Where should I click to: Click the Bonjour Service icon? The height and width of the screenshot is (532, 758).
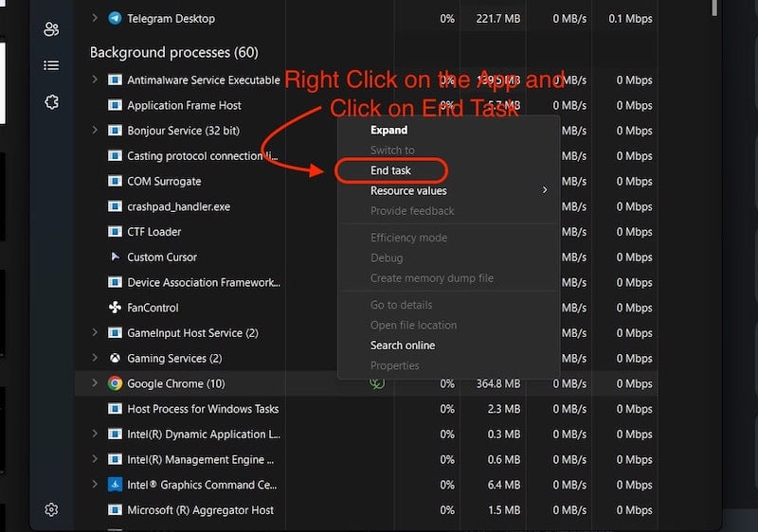coord(115,130)
